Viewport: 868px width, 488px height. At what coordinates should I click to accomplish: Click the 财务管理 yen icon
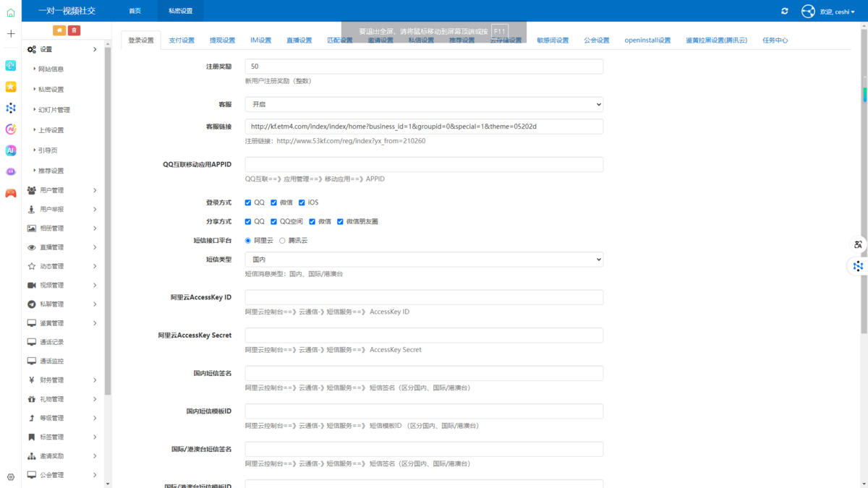pos(32,380)
